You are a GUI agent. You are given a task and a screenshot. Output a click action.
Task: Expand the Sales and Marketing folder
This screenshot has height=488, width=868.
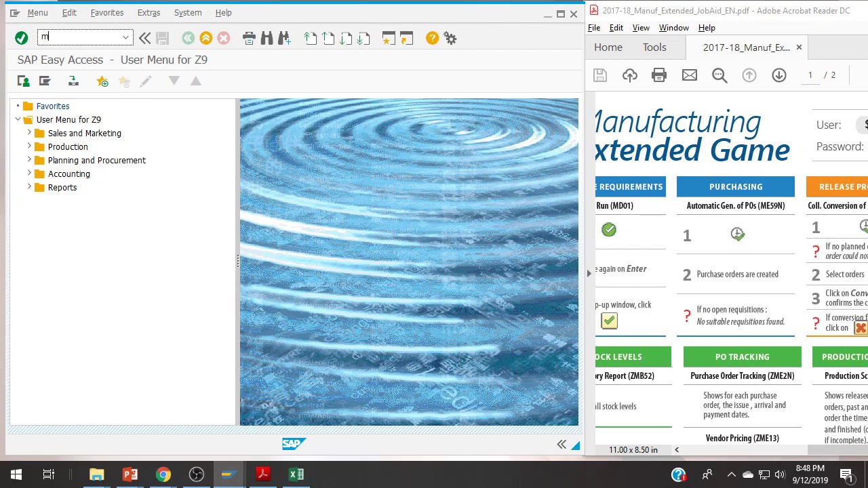(x=30, y=133)
